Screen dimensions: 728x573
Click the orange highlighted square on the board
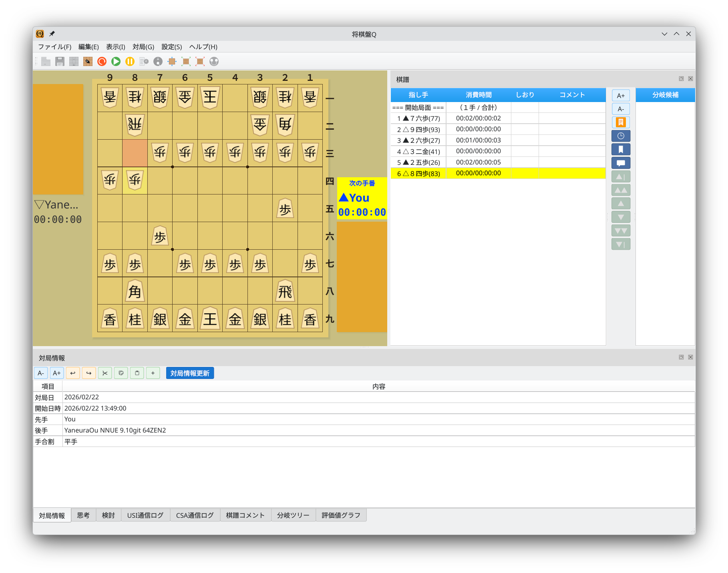pos(135,153)
